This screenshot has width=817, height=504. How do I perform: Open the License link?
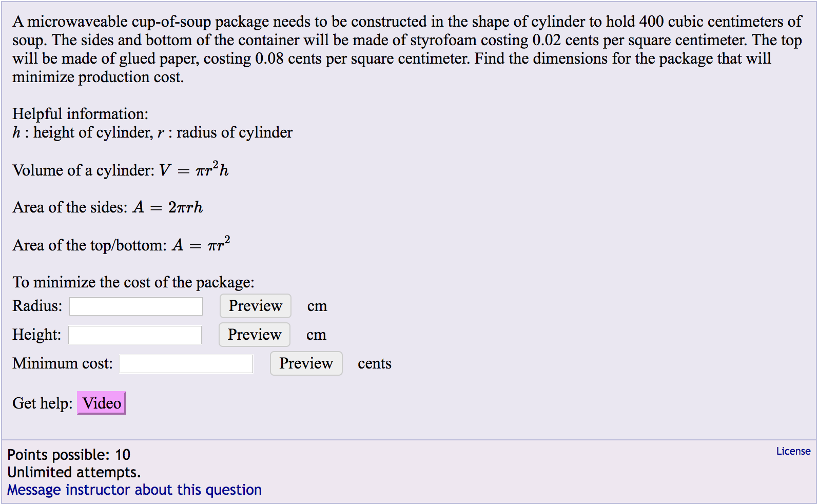pyautogui.click(x=793, y=451)
